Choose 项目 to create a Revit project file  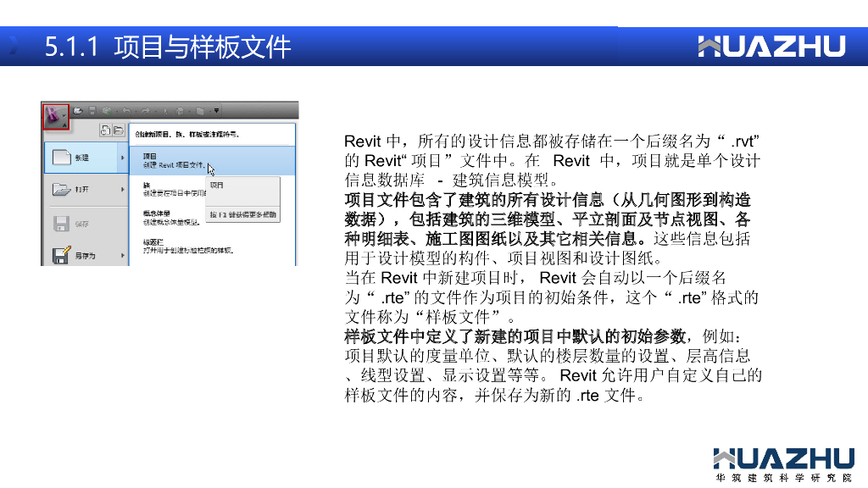(x=213, y=160)
